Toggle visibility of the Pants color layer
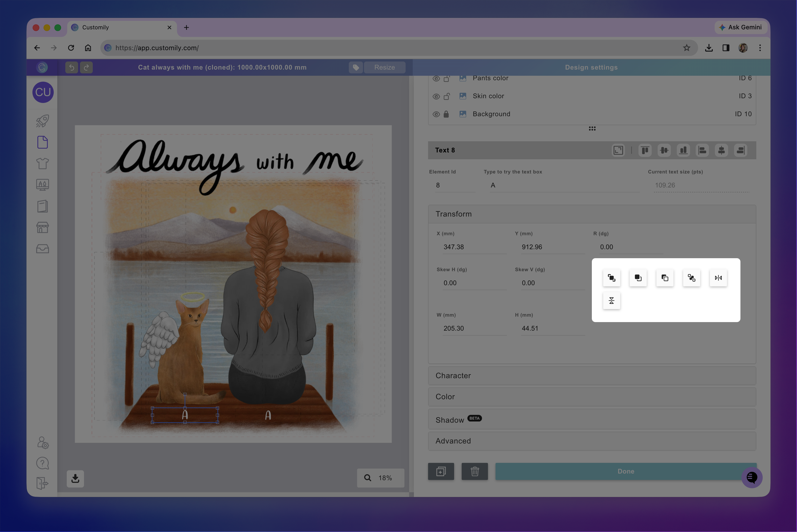The image size is (797, 532). pos(436,79)
